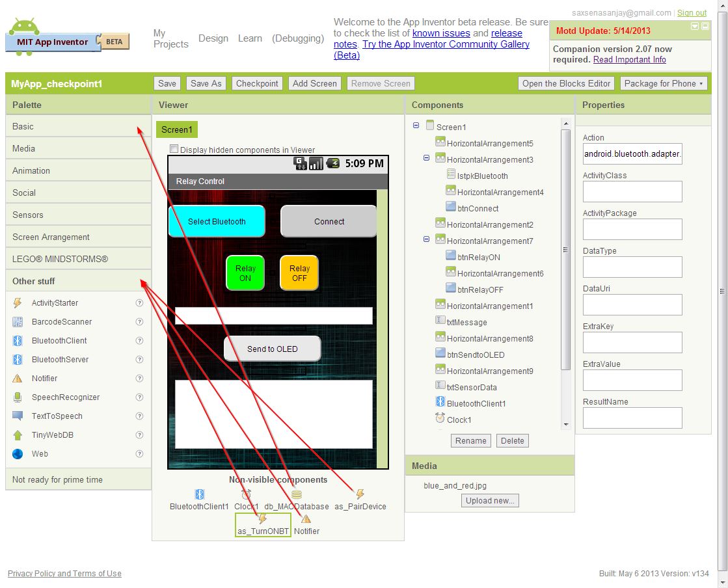Select the as_TurnONBT non-visible component
Image resolution: width=728 pixels, height=588 pixels.
click(x=263, y=525)
